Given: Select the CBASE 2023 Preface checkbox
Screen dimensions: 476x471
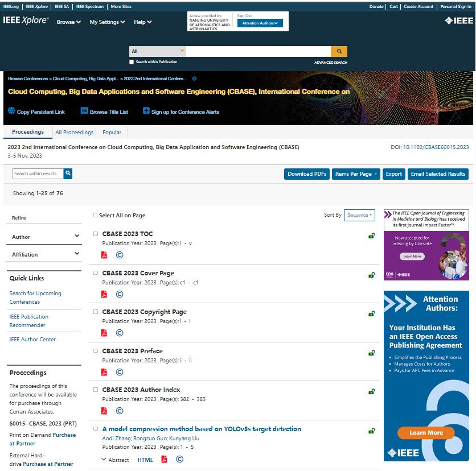Looking at the screenshot, I should [96, 351].
